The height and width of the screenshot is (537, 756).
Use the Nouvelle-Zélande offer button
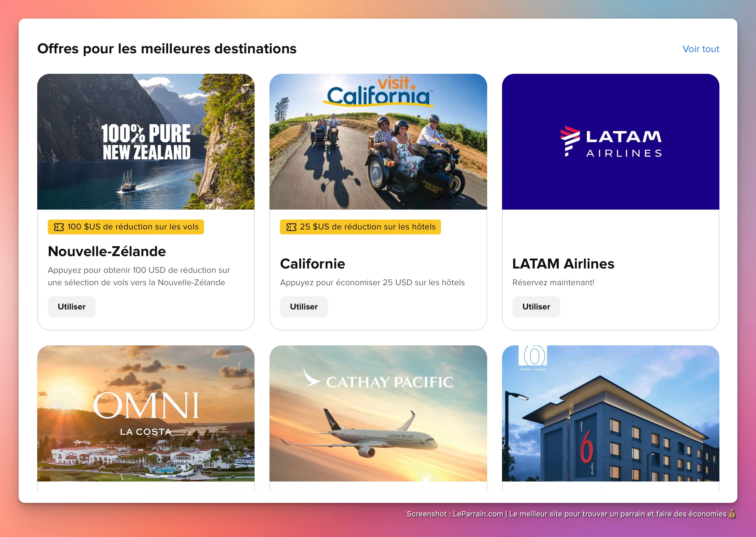coord(71,307)
